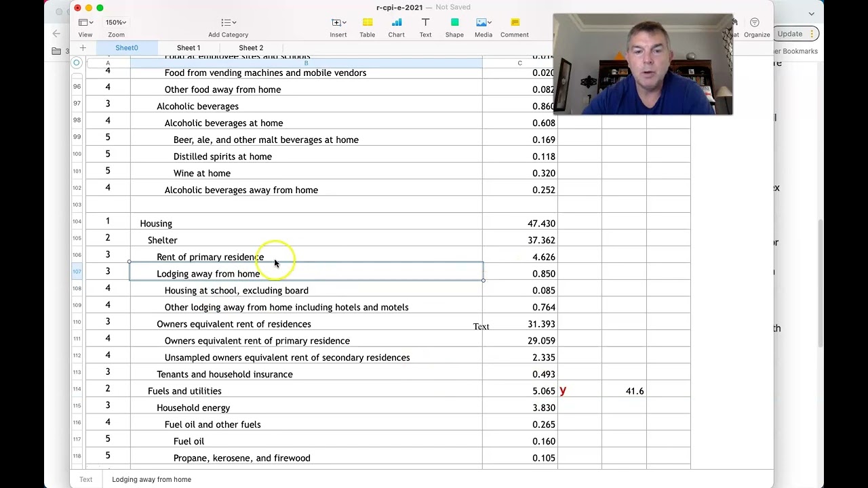Select column A header

coord(107,63)
